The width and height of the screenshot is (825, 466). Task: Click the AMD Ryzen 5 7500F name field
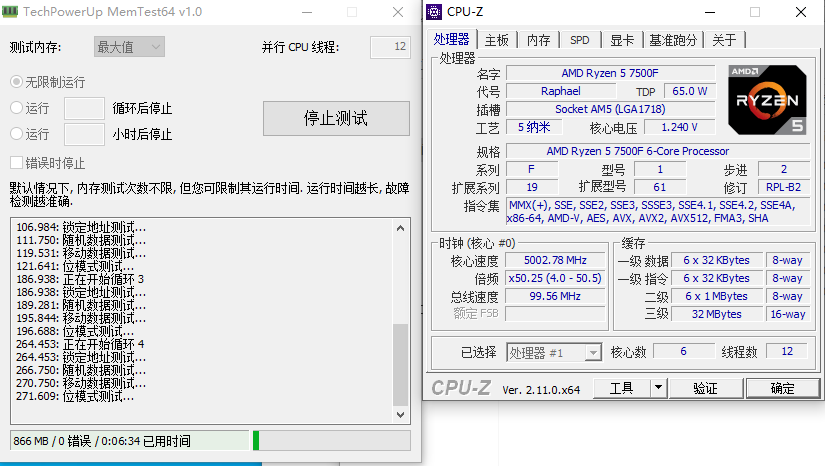pos(610,73)
